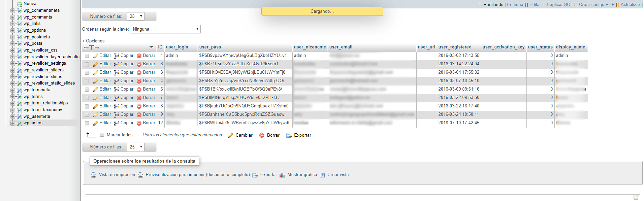Image resolution: width=644 pixels, height=201 pixels.
Task: Click the red Delete icon in row ID 3
Action: [x=139, y=73]
